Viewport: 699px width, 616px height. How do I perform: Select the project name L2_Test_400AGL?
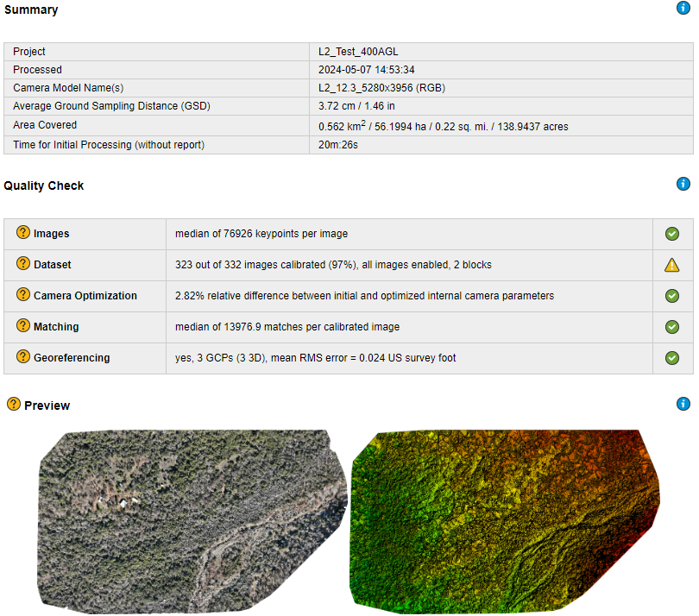[x=358, y=52]
